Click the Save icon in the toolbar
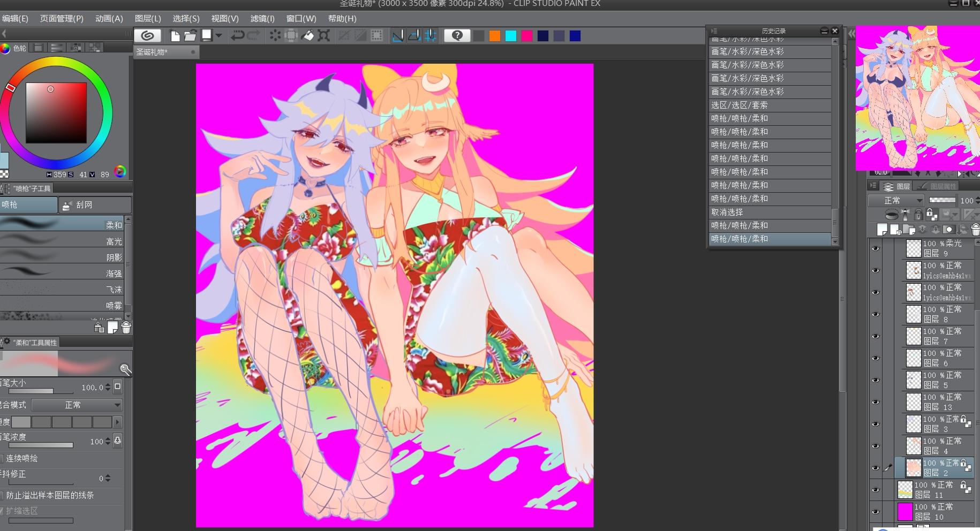The image size is (980, 531). coord(207,36)
